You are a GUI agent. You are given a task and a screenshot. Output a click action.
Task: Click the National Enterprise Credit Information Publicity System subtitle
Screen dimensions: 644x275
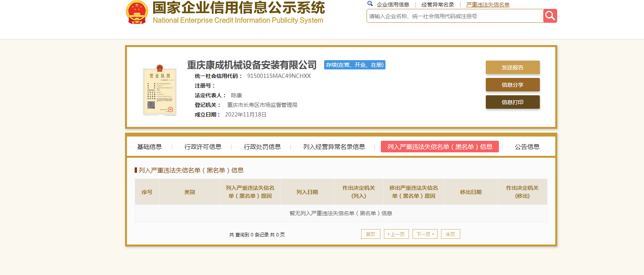click(x=238, y=20)
